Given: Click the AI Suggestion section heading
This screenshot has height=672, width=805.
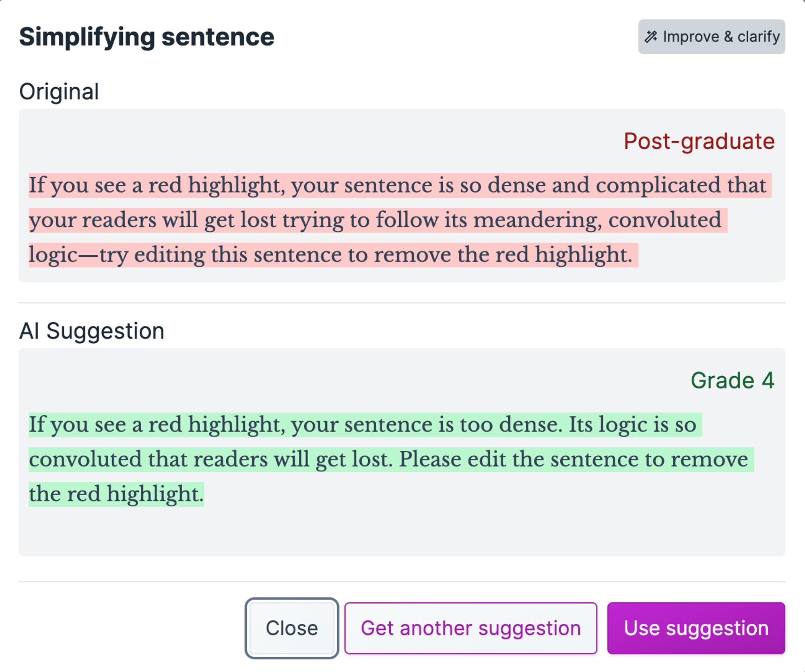Looking at the screenshot, I should coord(92,331).
